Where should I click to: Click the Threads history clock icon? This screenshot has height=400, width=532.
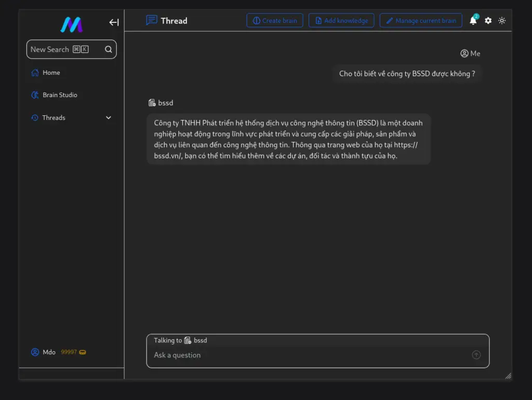point(35,118)
